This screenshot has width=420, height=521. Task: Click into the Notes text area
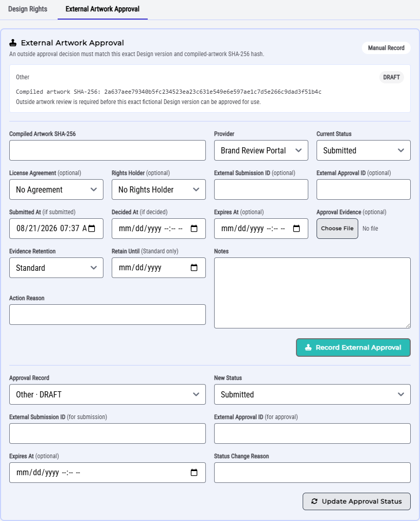312,293
